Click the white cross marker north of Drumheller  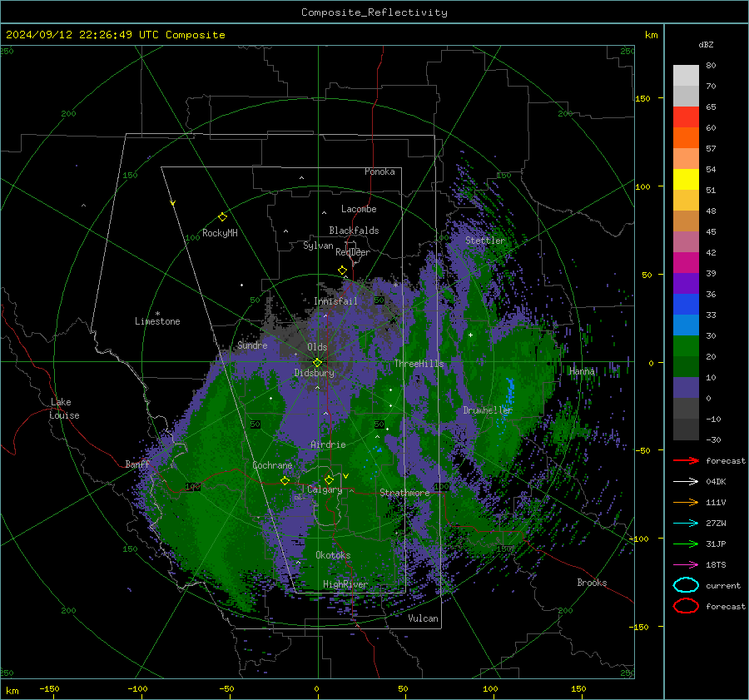click(x=470, y=335)
